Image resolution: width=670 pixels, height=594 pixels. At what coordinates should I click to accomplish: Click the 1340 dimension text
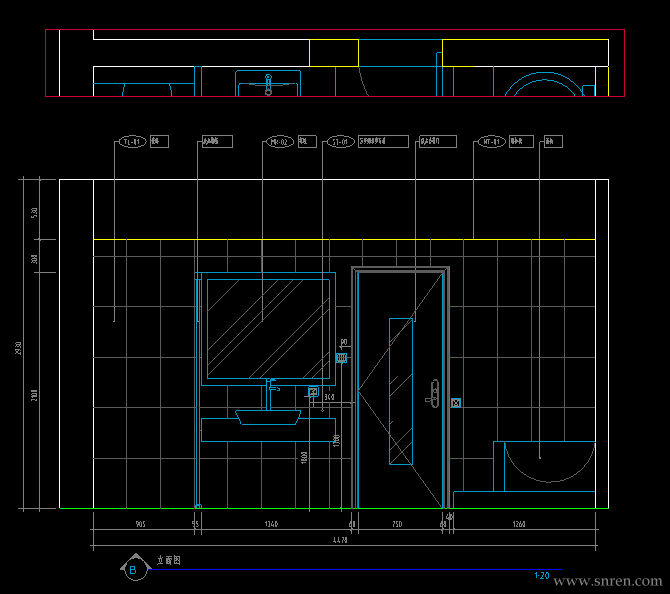point(271,524)
